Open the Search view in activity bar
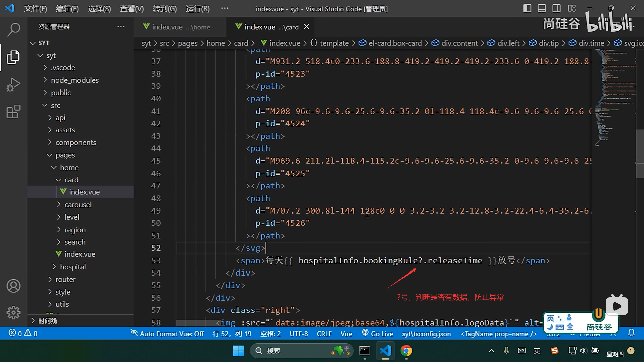644x362 pixels. [x=13, y=29]
